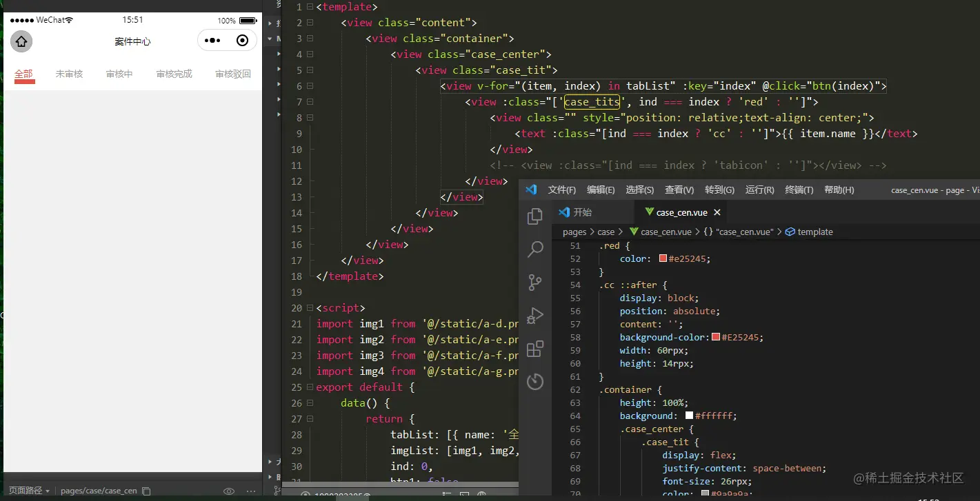Open color picker for #E25245 on line 58

coord(716,338)
